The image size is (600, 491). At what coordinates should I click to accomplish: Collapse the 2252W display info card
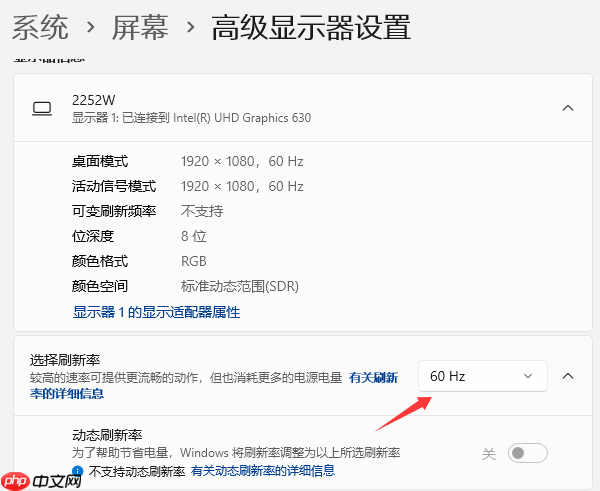point(568,108)
